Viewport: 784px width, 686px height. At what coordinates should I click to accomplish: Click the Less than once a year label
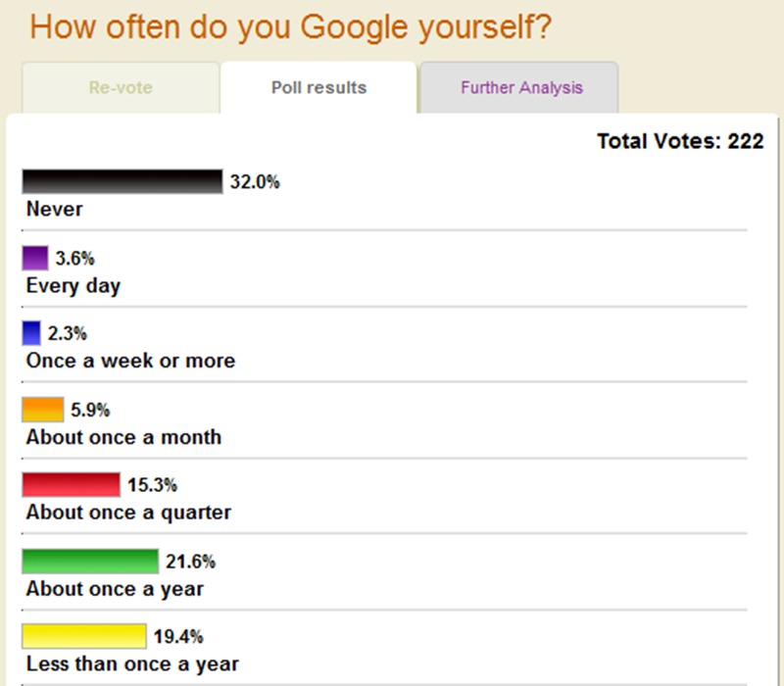point(132,664)
